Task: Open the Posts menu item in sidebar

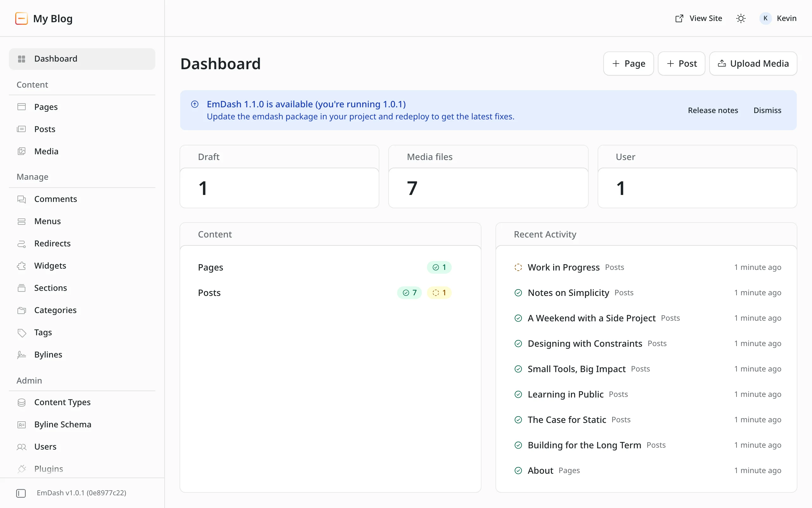Action: (82, 129)
